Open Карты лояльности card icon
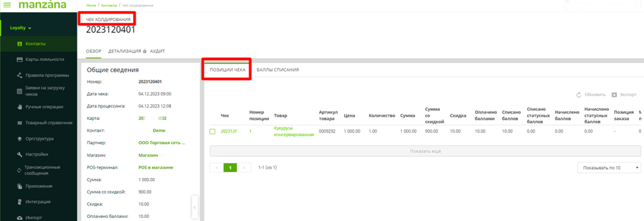 [x=19, y=60]
